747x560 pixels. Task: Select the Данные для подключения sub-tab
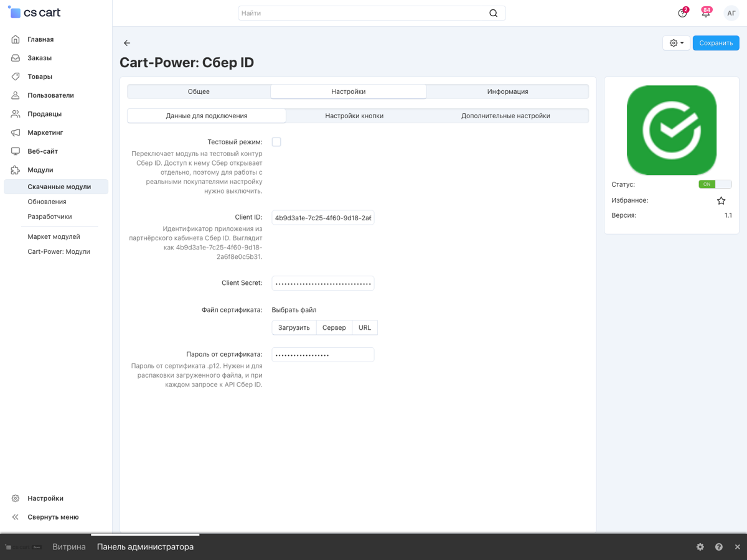point(207,116)
